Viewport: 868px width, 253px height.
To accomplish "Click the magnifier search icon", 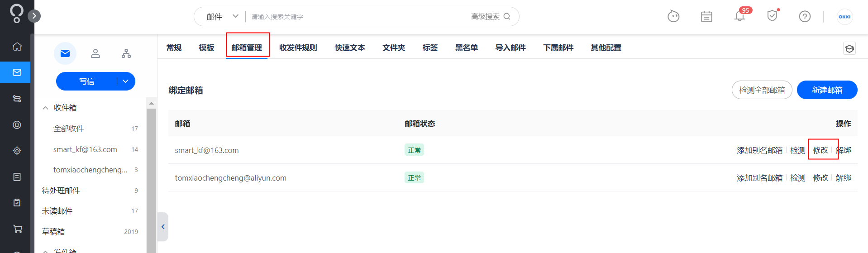I will point(507,17).
